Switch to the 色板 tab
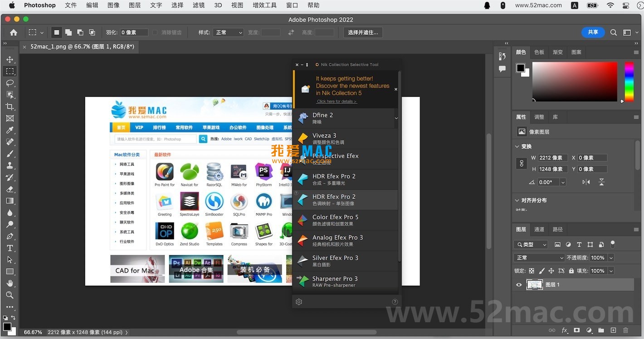The height and width of the screenshot is (339, 644). tap(539, 52)
